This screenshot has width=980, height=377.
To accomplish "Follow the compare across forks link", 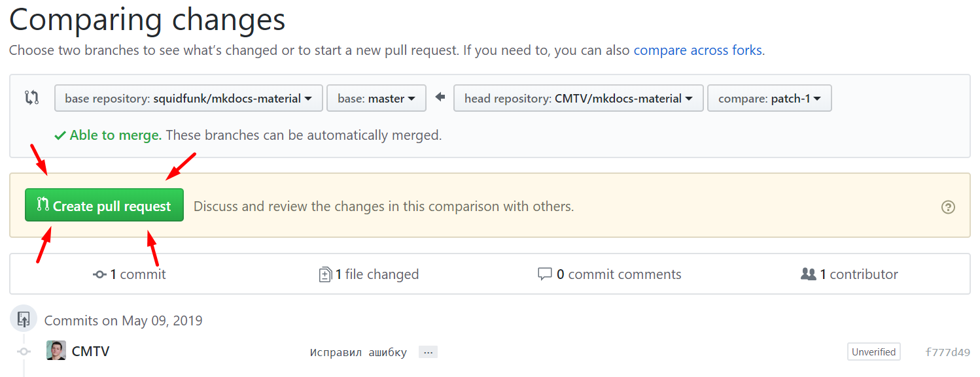I will [697, 50].
